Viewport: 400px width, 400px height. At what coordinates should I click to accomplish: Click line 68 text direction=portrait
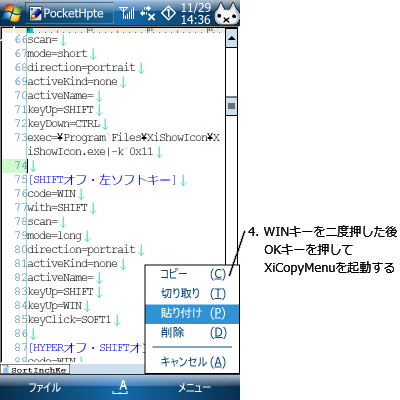pyautogui.click(x=81, y=68)
